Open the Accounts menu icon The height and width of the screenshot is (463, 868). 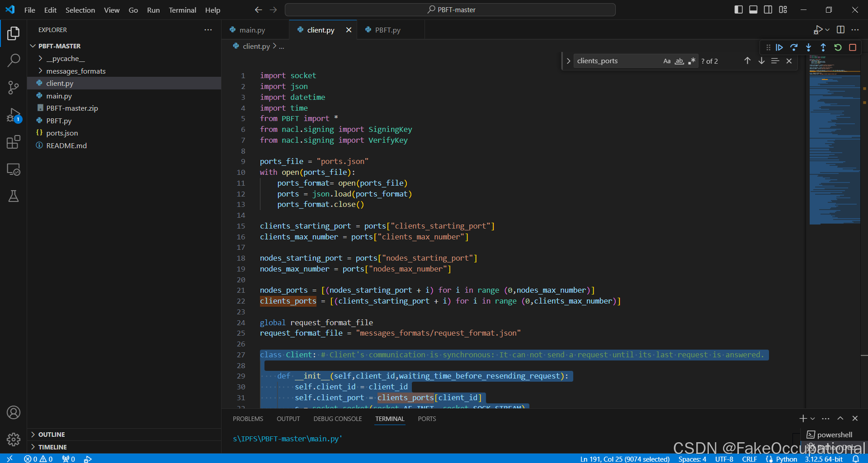[14, 412]
